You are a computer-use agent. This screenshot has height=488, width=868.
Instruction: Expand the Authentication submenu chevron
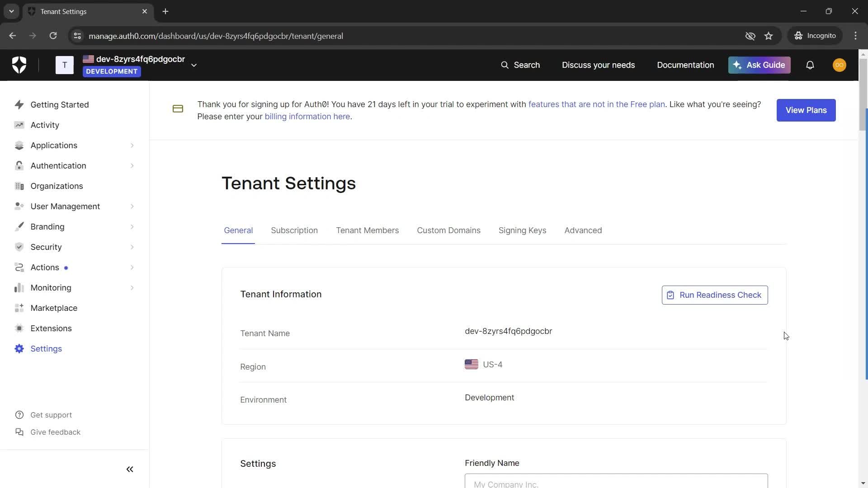132,166
